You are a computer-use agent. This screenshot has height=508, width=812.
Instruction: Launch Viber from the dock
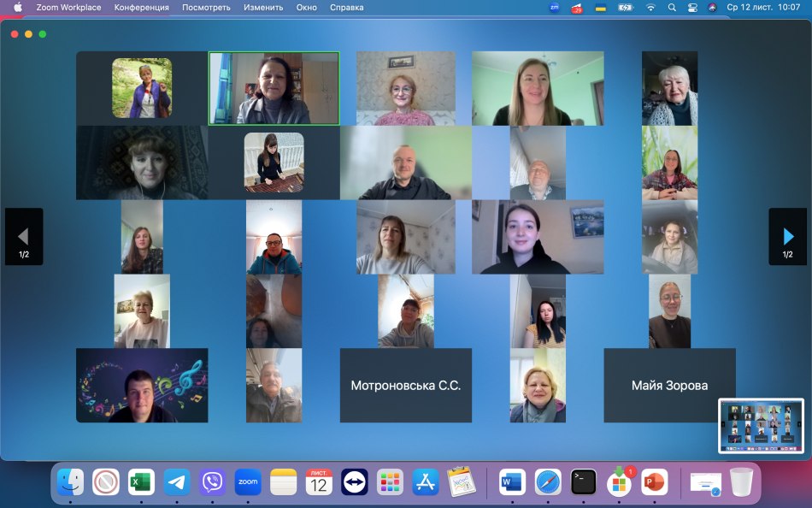(212, 482)
